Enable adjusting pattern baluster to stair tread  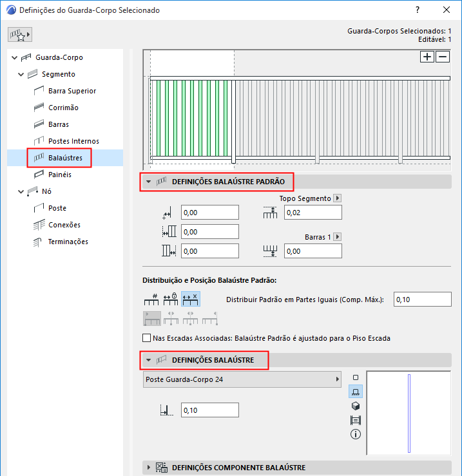(146, 338)
